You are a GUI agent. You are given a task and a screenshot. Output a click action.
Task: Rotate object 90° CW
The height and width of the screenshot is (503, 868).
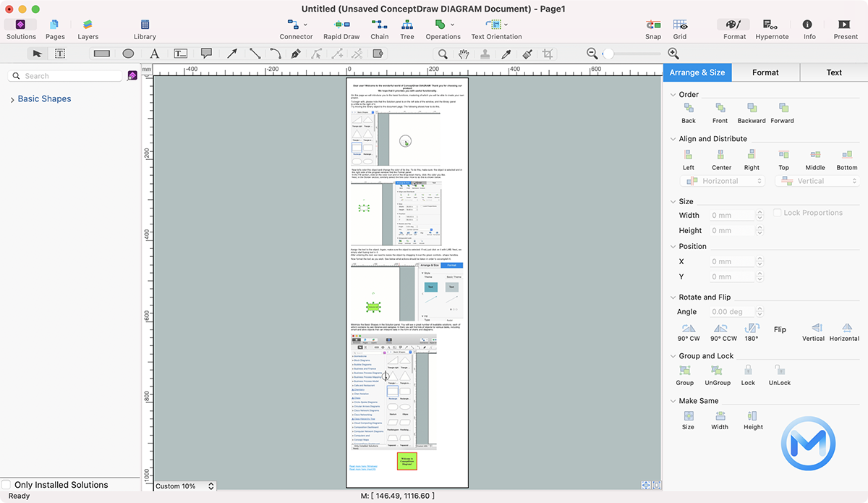click(x=689, y=333)
